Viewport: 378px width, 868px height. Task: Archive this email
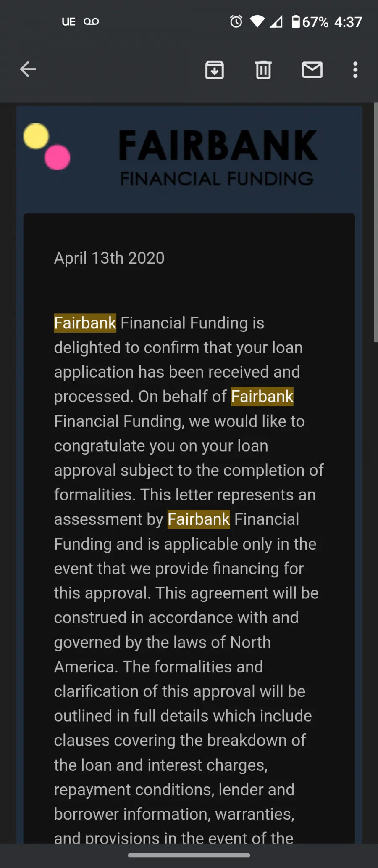[215, 70]
